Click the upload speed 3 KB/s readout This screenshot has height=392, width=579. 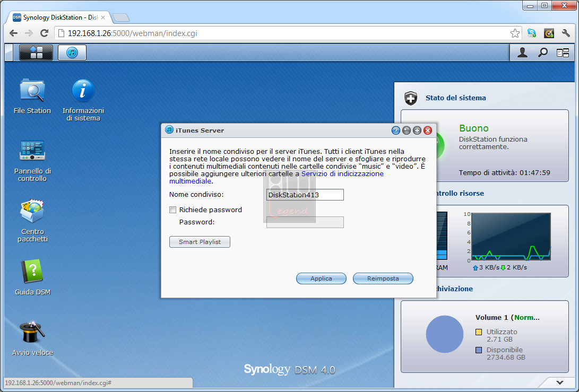(x=486, y=267)
